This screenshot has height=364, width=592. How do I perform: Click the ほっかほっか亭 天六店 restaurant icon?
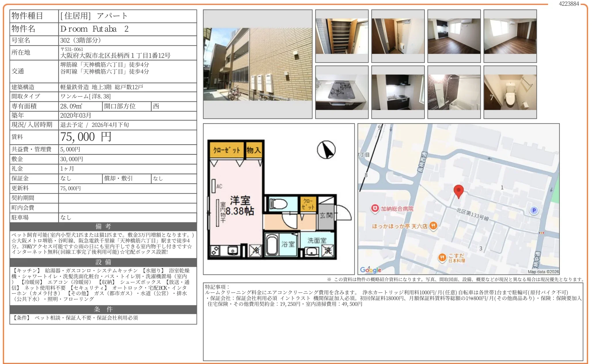click(433, 226)
